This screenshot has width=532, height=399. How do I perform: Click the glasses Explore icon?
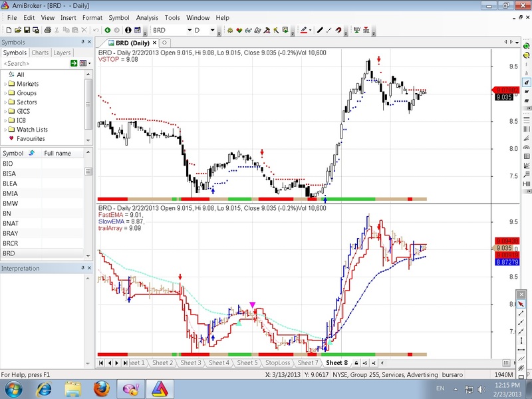248,30
